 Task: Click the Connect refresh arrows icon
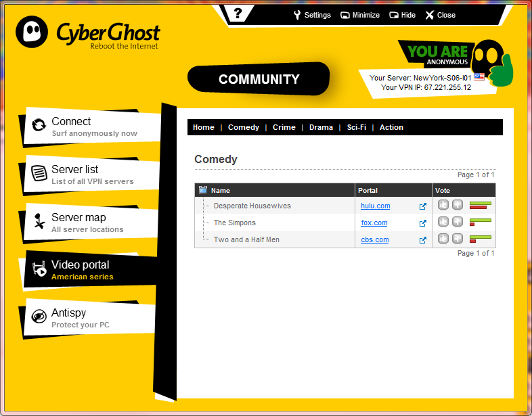[39, 124]
